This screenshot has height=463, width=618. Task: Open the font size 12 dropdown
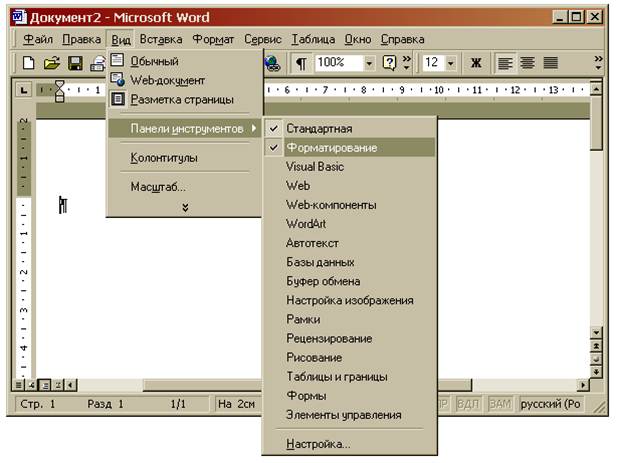tap(450, 63)
